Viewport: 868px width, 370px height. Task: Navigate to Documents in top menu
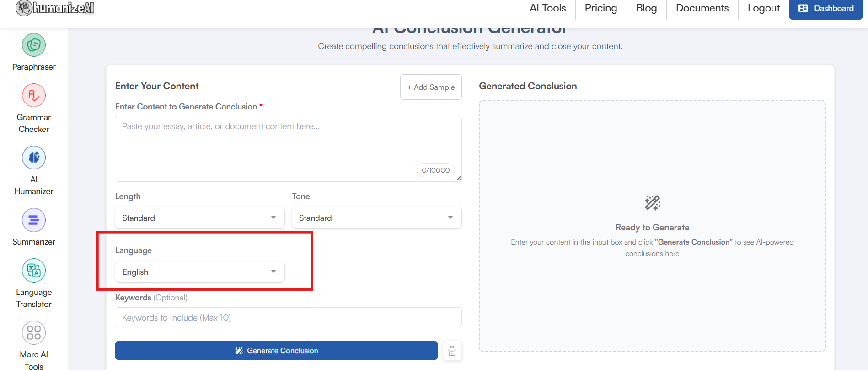pyautogui.click(x=702, y=8)
